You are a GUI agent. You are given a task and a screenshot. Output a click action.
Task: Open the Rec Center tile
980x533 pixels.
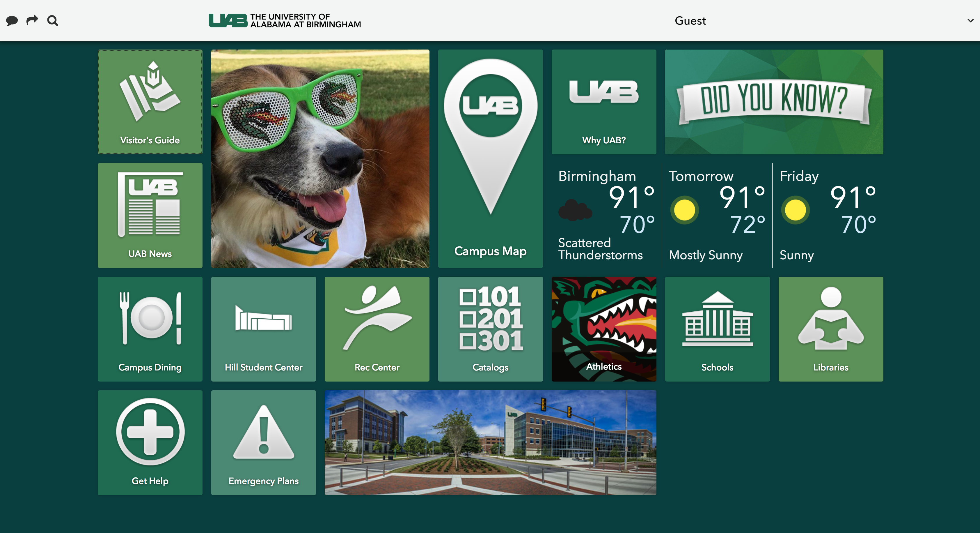(377, 329)
